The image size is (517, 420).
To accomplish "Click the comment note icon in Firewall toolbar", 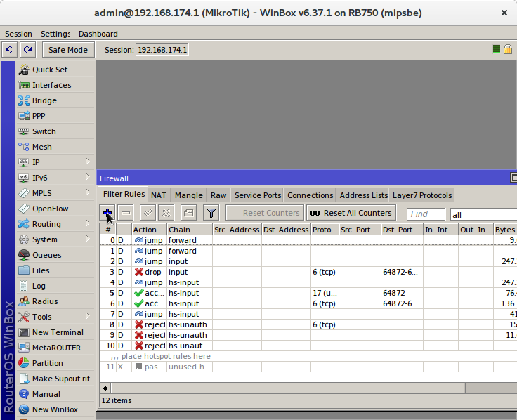I will pos(188,213).
